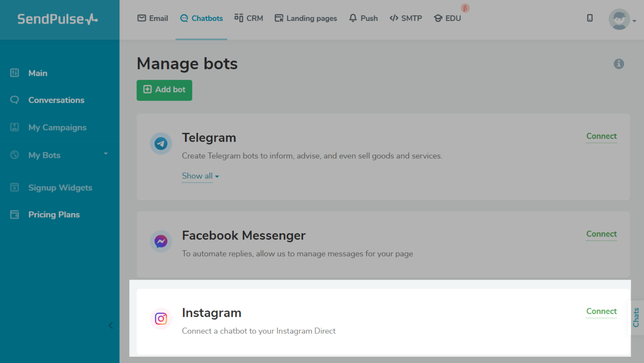The width and height of the screenshot is (644, 363).
Task: Click the Pricing Plans wallet icon
Action: tap(15, 214)
